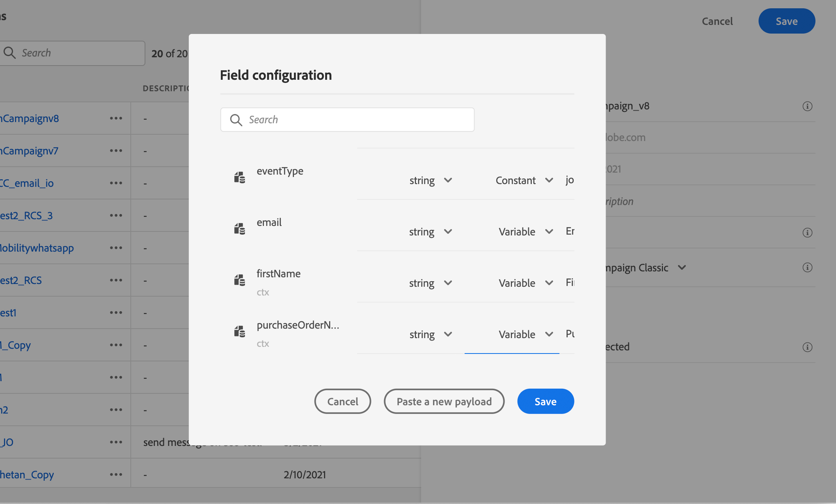Save the field configuration

pos(545,401)
